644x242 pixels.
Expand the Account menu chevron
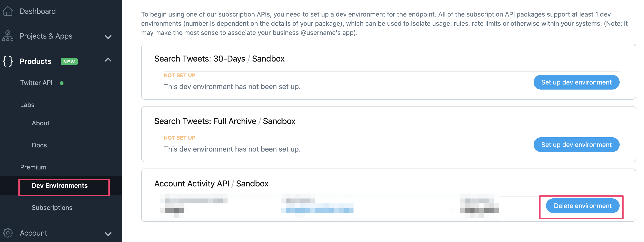[108, 234]
